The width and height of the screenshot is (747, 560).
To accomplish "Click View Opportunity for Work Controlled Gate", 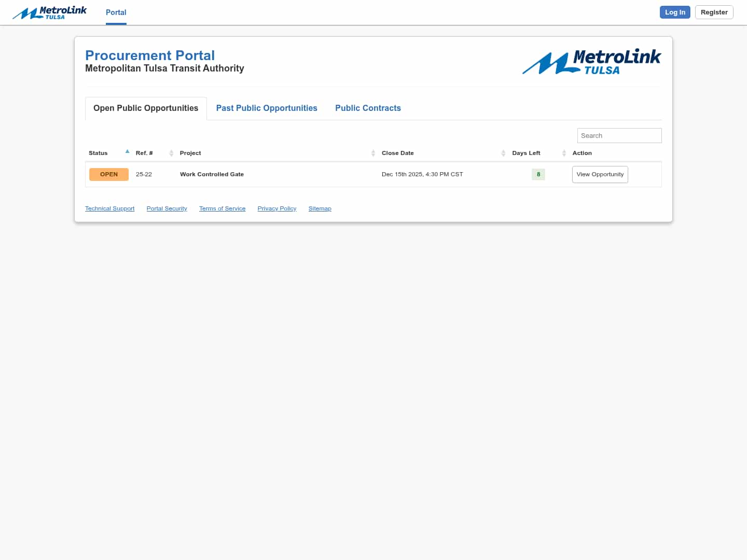I will 600,175.
